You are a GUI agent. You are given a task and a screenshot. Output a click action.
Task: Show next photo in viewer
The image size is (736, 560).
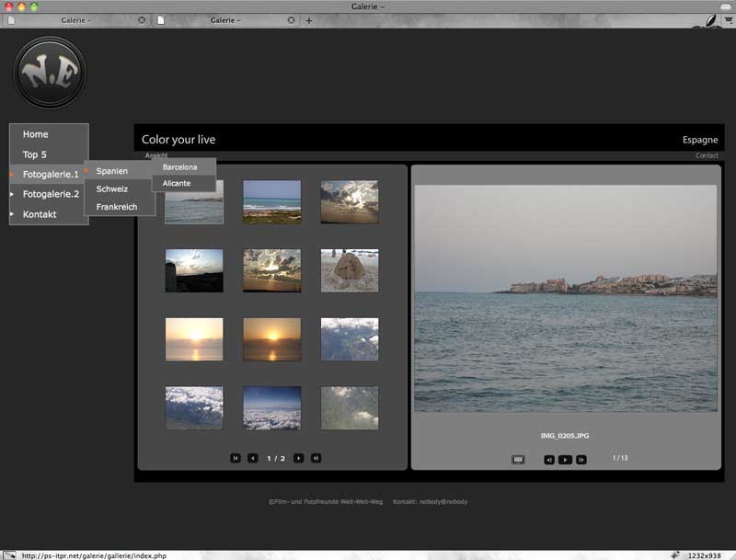coord(581,460)
